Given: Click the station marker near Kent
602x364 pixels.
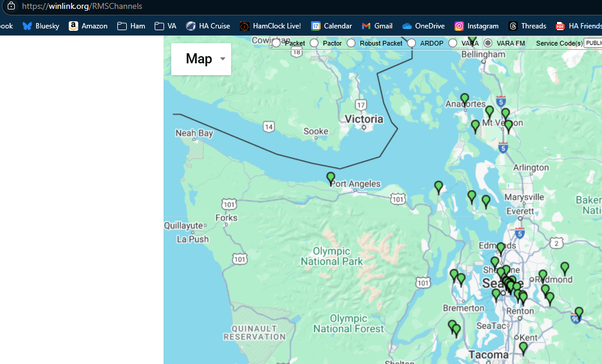Looking at the screenshot, I should click(x=523, y=347).
